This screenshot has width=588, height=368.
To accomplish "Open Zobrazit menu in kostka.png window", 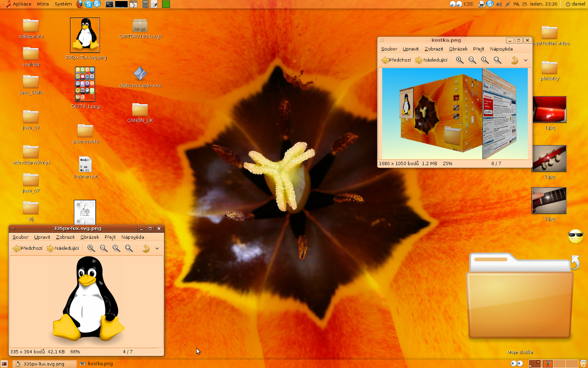I will tap(434, 49).
